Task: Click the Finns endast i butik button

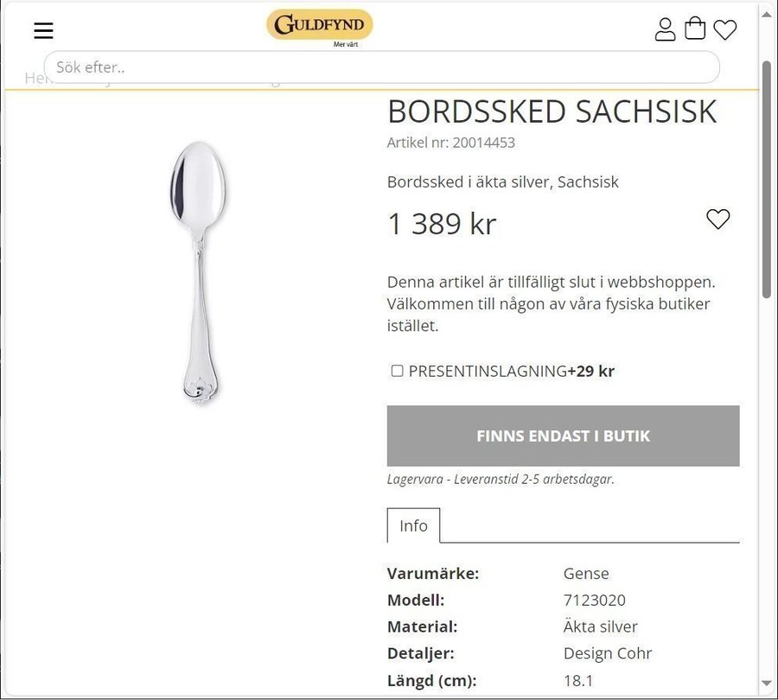Action: pos(563,436)
